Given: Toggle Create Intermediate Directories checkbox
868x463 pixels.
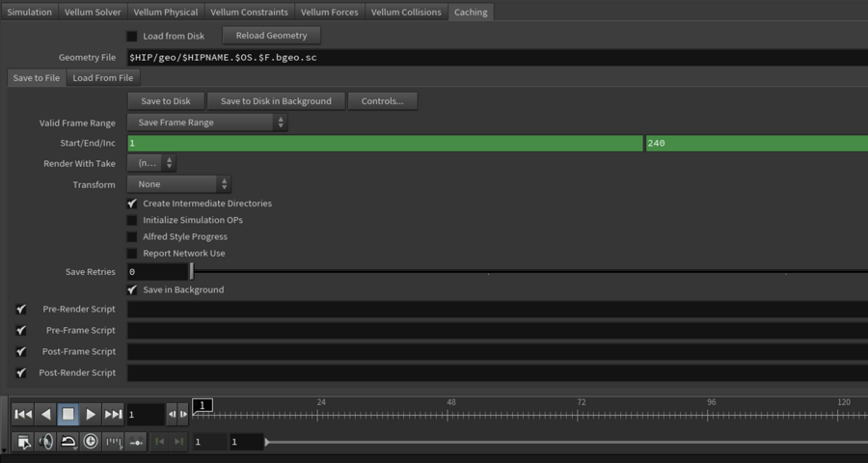Looking at the screenshot, I should pos(132,204).
